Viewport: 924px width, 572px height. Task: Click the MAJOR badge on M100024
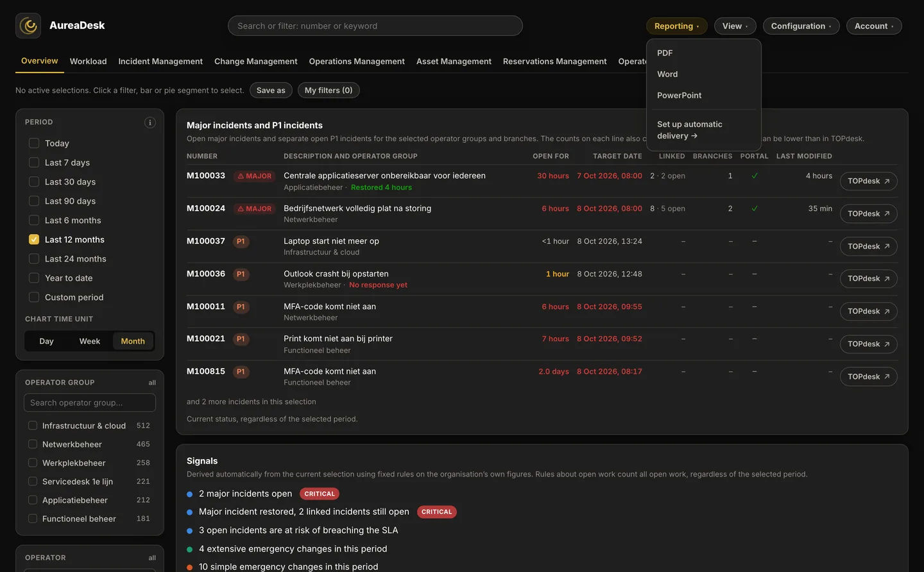[x=254, y=209]
